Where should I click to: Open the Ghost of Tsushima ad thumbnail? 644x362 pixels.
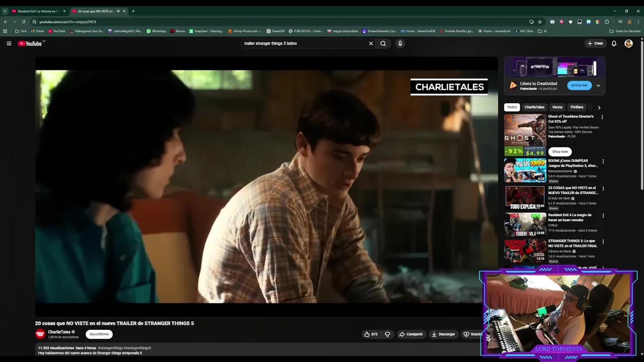(525, 135)
